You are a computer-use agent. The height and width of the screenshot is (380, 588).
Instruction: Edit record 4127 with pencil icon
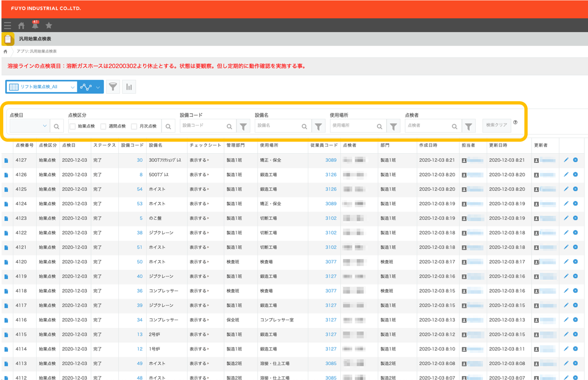[566, 160]
